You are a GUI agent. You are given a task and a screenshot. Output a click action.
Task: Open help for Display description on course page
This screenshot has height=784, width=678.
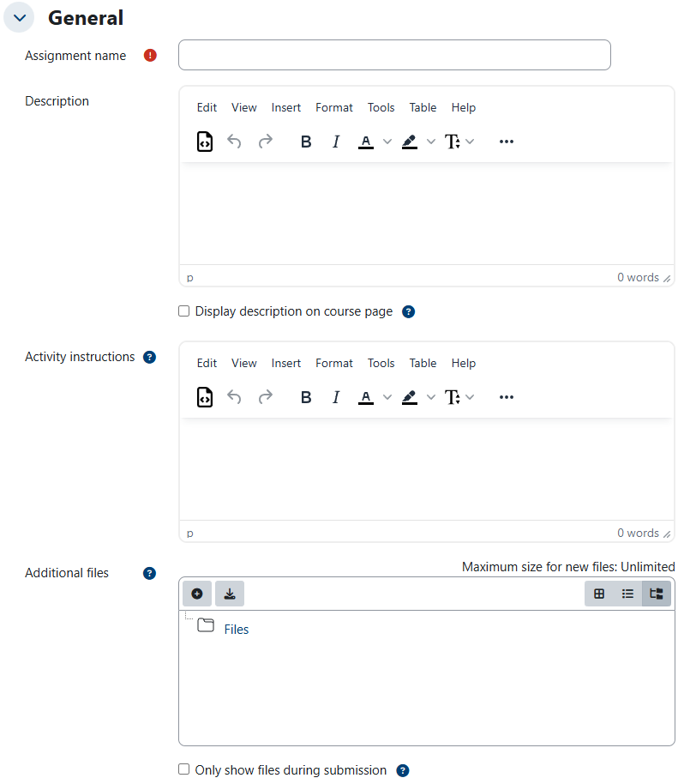pos(408,311)
